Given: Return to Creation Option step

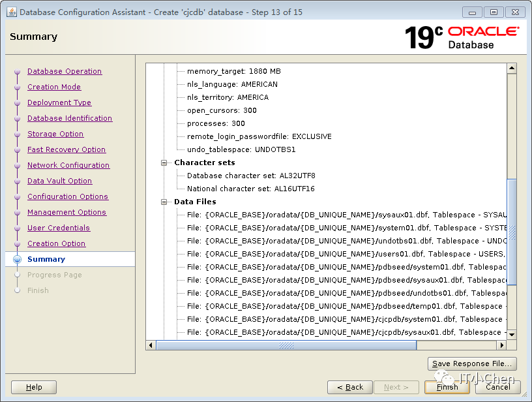Looking at the screenshot, I should point(56,243).
